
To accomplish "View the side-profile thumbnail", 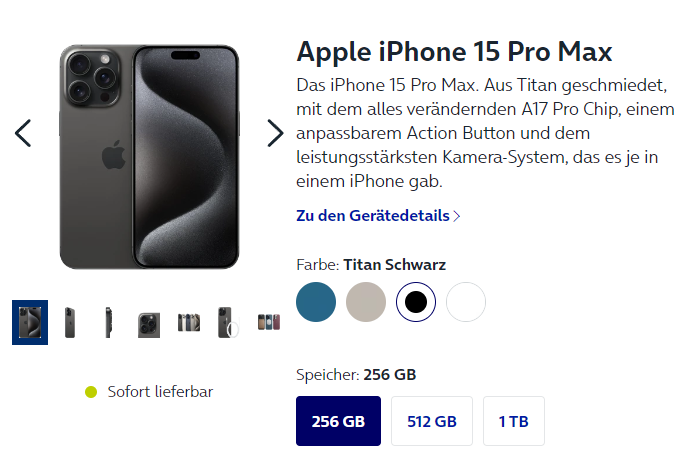I will (108, 323).
